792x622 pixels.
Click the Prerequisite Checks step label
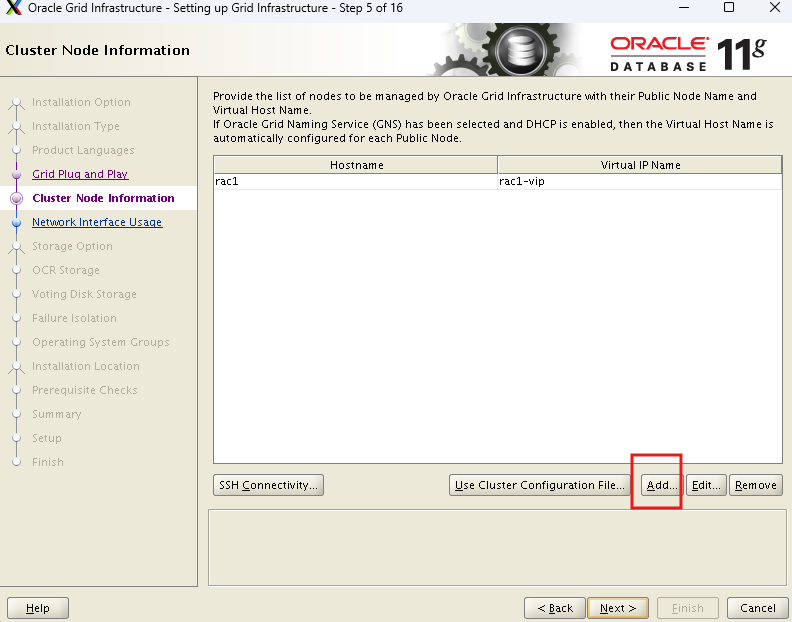[84, 390]
